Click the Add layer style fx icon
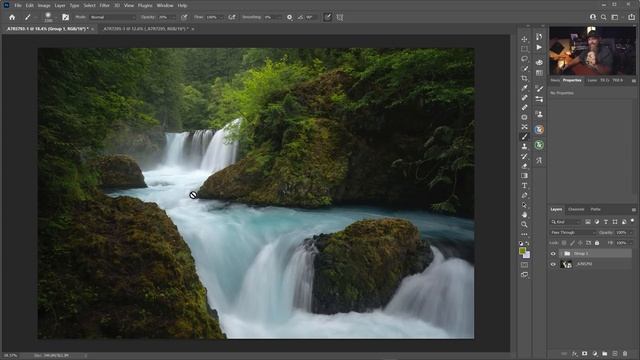640x360 pixels. pyautogui.click(x=574, y=353)
